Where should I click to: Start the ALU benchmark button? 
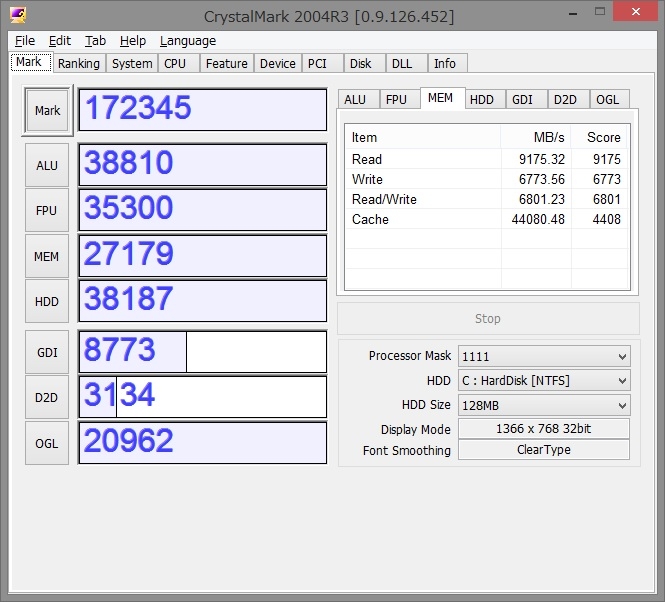click(47, 165)
